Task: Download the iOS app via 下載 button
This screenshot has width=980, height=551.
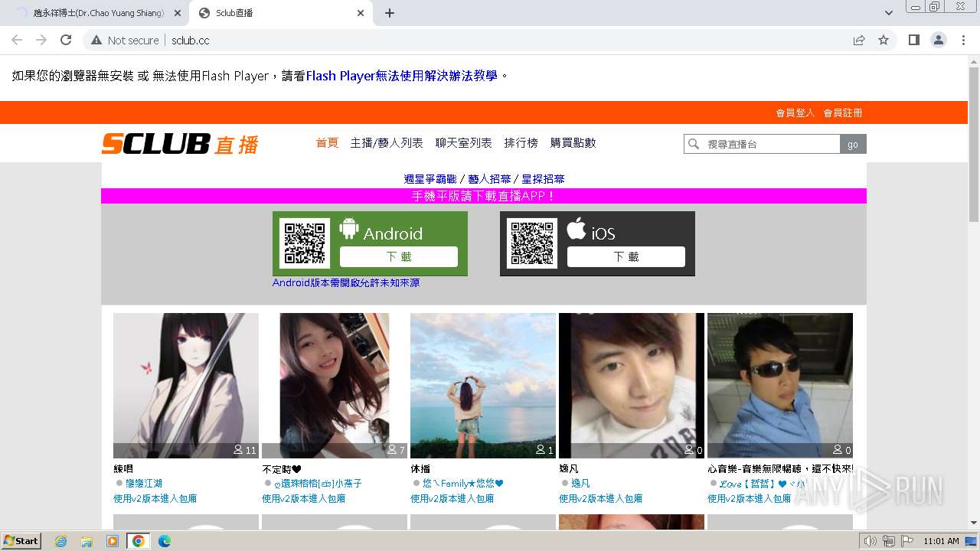Action: [626, 256]
